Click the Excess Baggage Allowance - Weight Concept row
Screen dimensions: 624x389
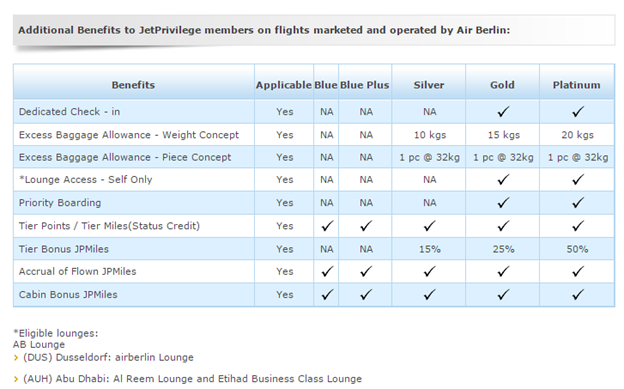tap(314, 135)
